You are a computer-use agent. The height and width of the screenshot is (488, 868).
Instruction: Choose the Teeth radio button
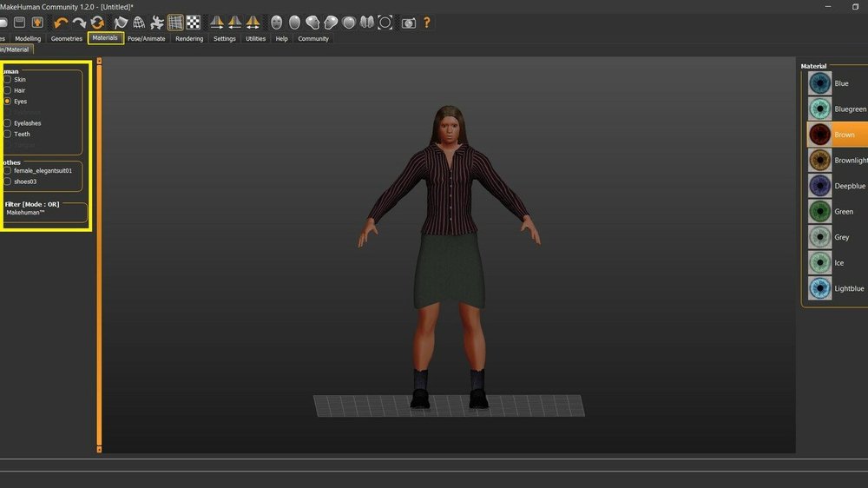(x=8, y=134)
